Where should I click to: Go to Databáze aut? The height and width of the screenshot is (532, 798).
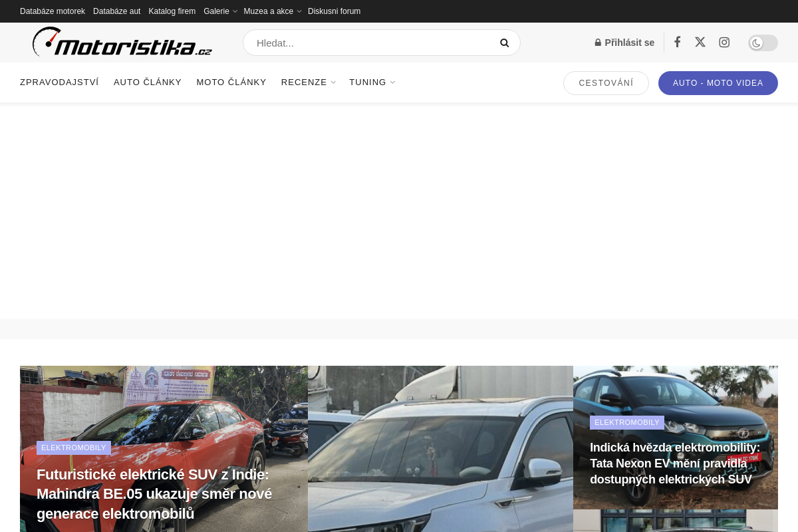[117, 11]
